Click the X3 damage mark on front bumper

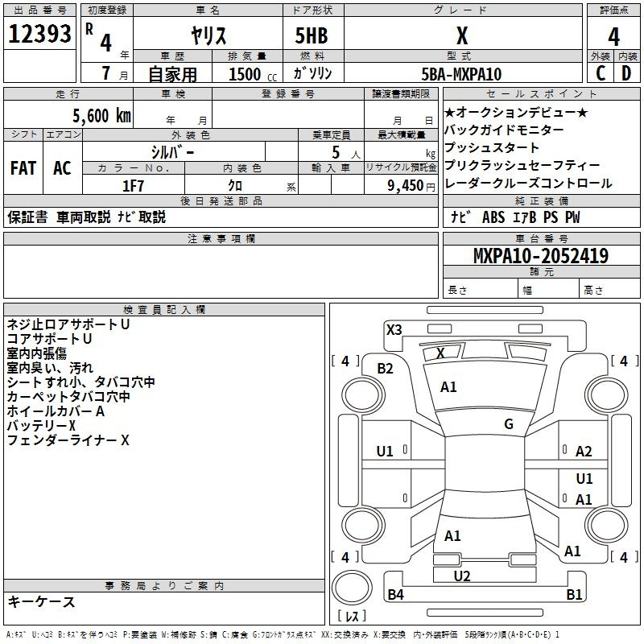(394, 329)
